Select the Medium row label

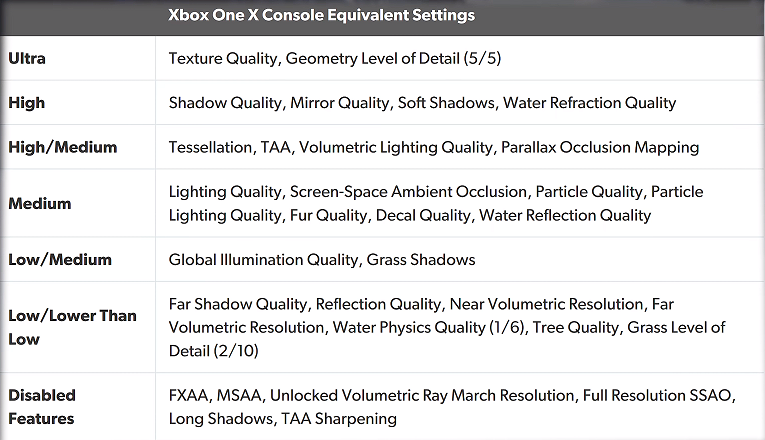40,203
